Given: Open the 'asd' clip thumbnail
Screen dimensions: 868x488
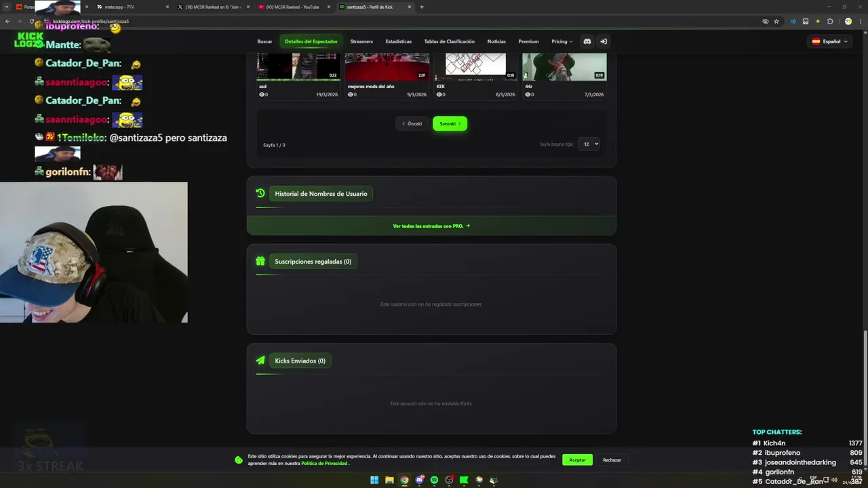Looking at the screenshot, I should point(298,66).
